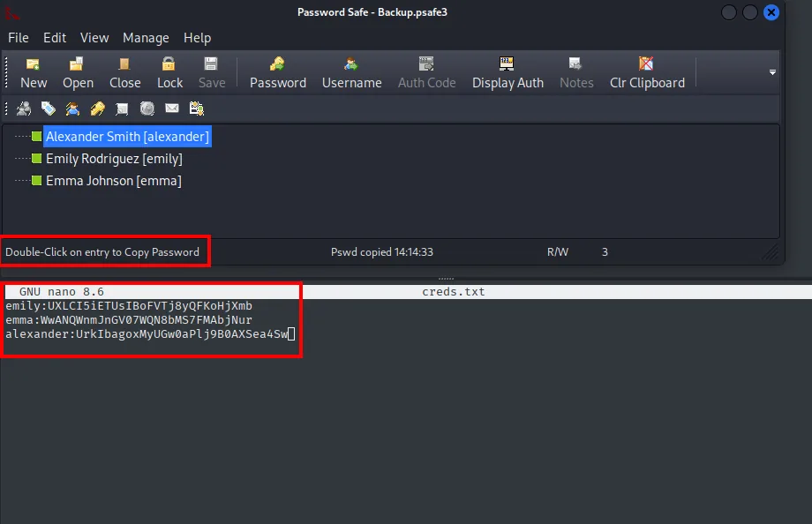Click the R/W status bar indicator
812x524 pixels.
click(557, 252)
